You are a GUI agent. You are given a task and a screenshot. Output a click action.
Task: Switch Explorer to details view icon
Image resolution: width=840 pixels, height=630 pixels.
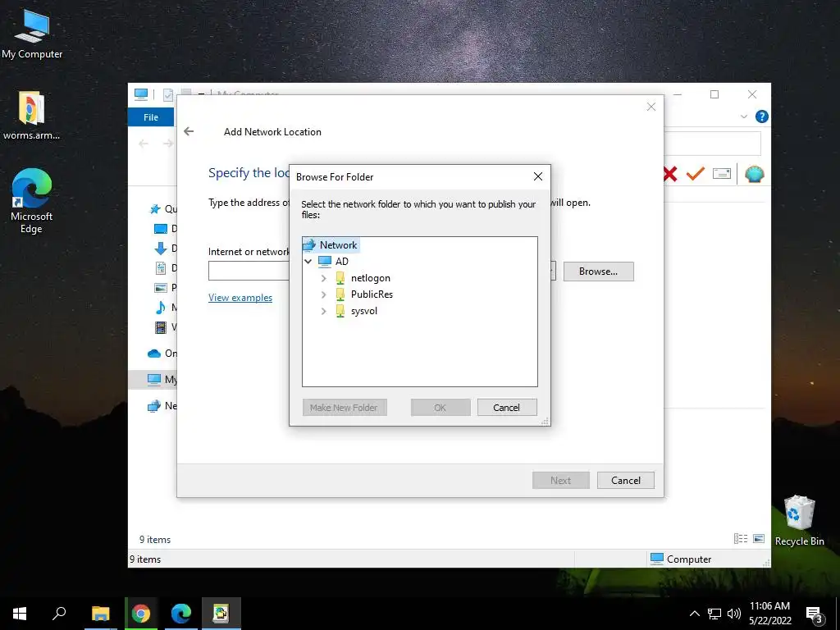pyautogui.click(x=741, y=538)
